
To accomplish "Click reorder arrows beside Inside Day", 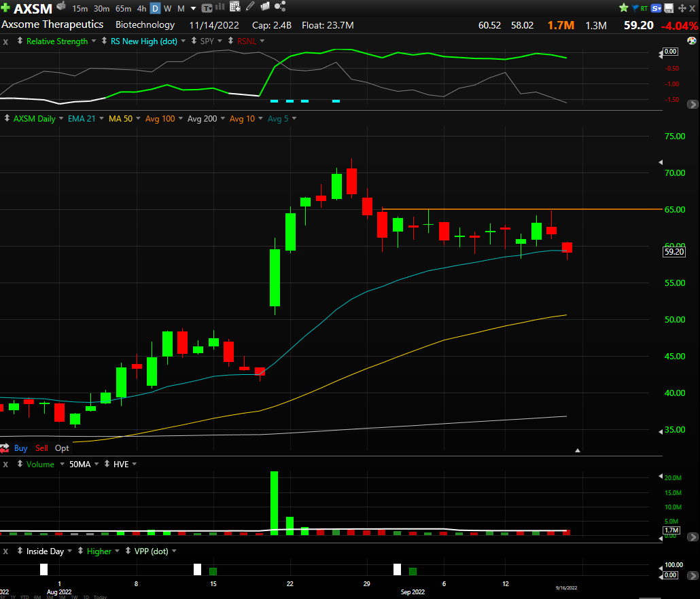I will pos(20,551).
